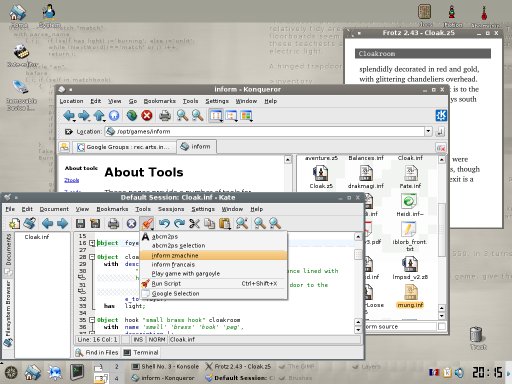
Task: Switch to virtual desktop 2 in pager
Action: 116,367
